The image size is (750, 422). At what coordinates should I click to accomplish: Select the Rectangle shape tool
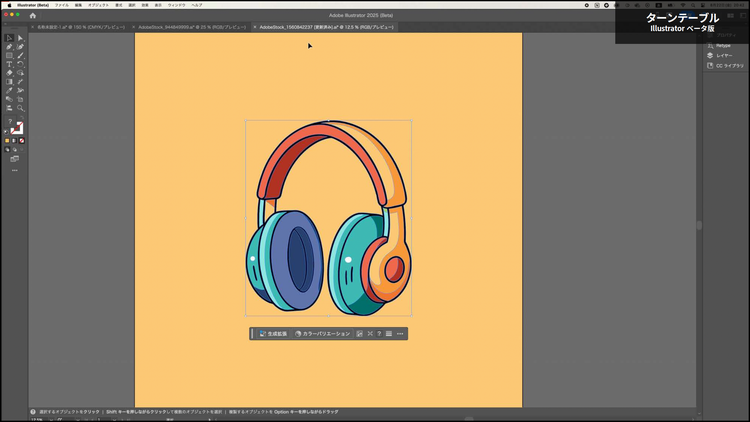click(9, 55)
